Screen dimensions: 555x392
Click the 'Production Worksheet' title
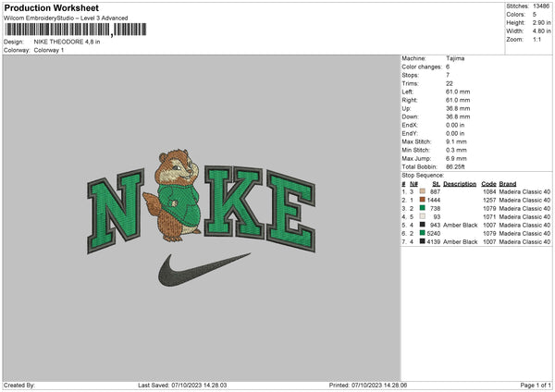tap(51, 7)
